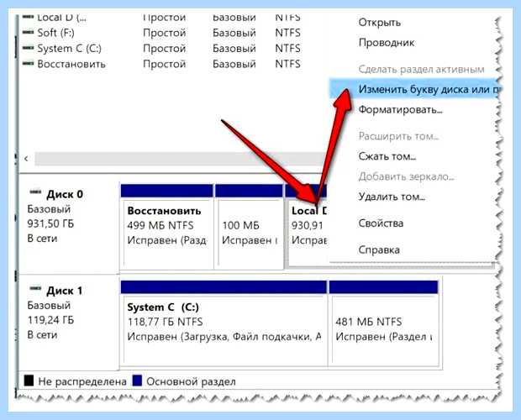Click the black Не распределена legend swatch
This screenshot has height=420, width=521.
[x=29, y=381]
